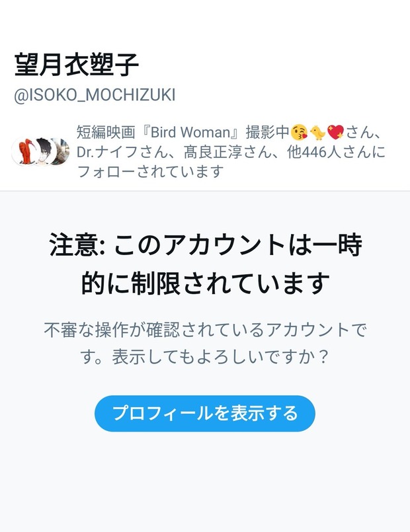Click the words Bird Woman
This screenshot has height=532, width=410.
click(190, 132)
